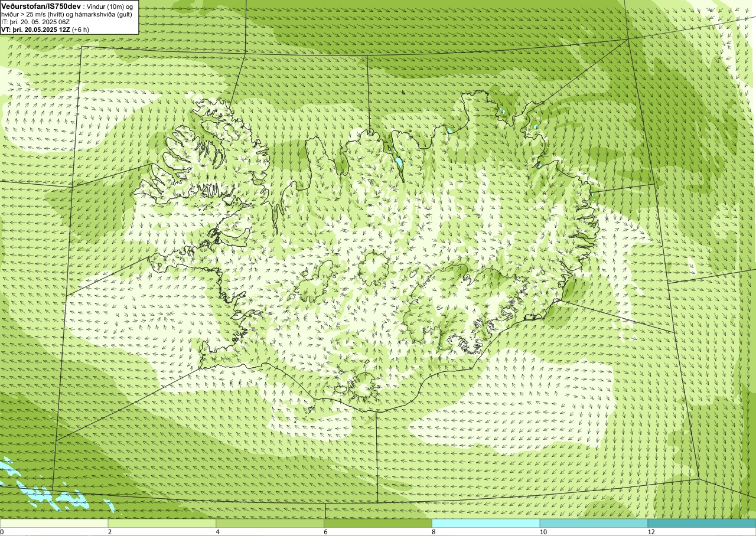Click the legend scale label "4"

(x=218, y=532)
